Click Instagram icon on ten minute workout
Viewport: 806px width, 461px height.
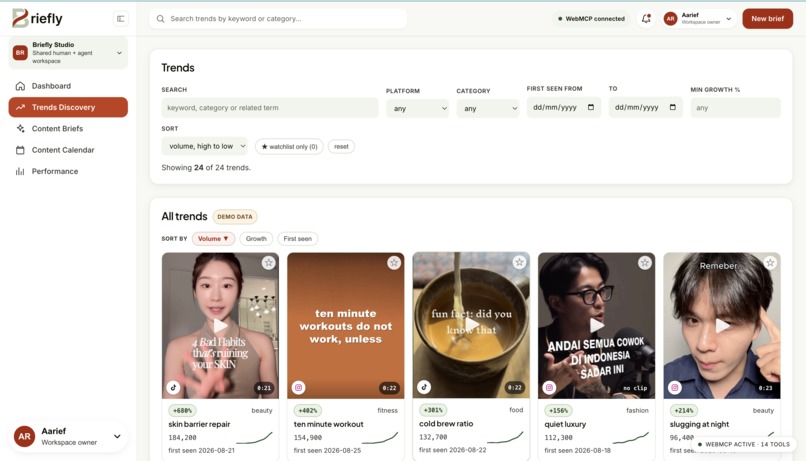tap(299, 388)
